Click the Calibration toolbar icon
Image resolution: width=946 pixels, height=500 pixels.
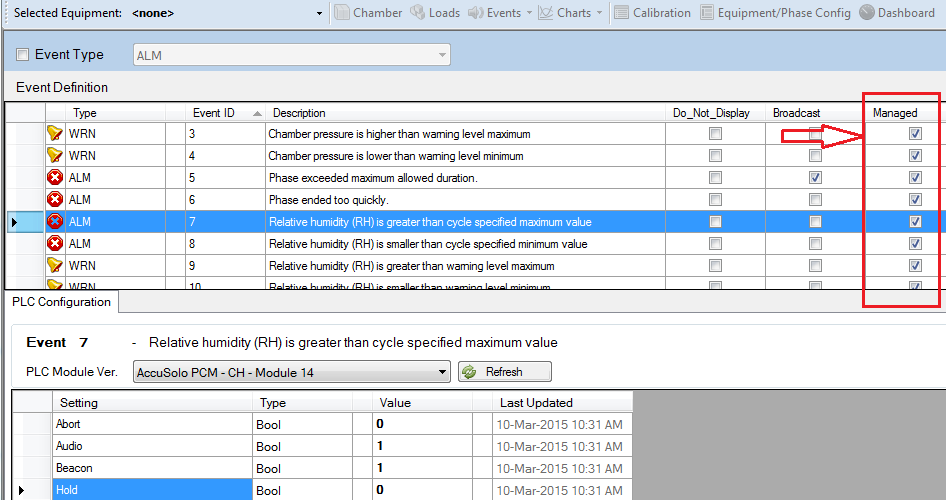pyautogui.click(x=622, y=13)
